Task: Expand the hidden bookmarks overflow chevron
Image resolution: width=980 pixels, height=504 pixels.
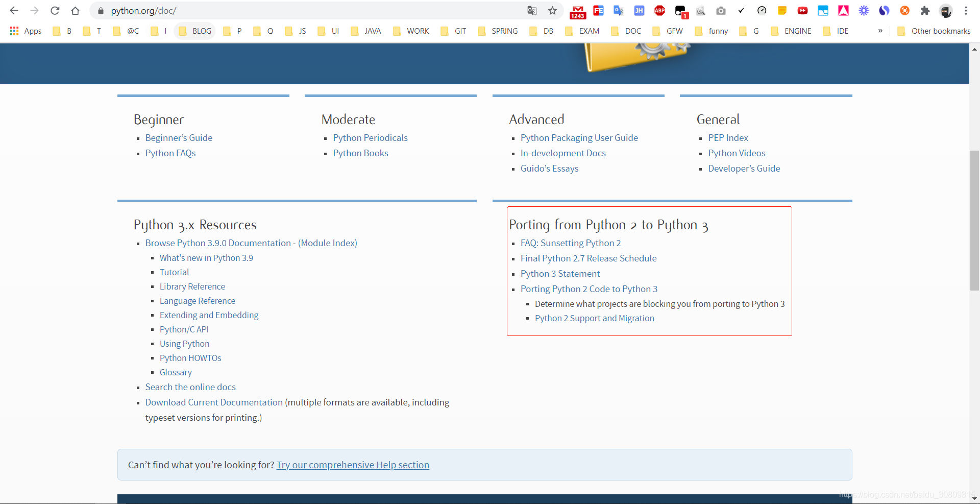Action: pos(880,31)
